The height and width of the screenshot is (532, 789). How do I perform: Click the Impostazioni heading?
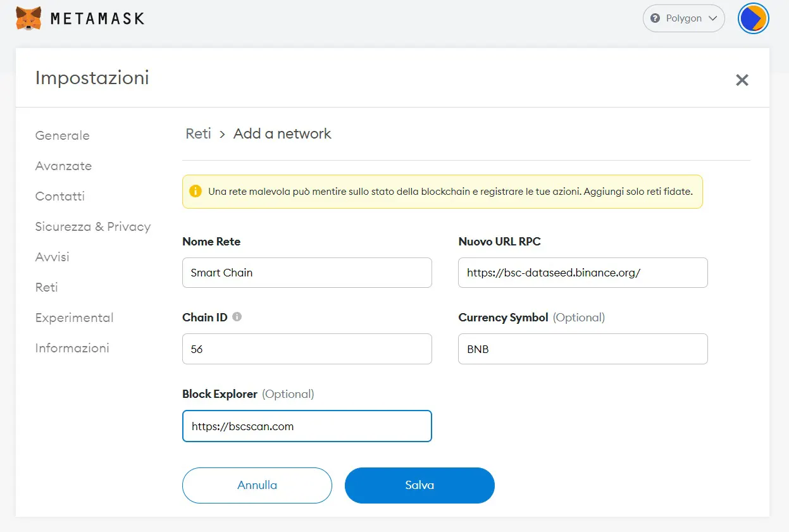coord(92,78)
